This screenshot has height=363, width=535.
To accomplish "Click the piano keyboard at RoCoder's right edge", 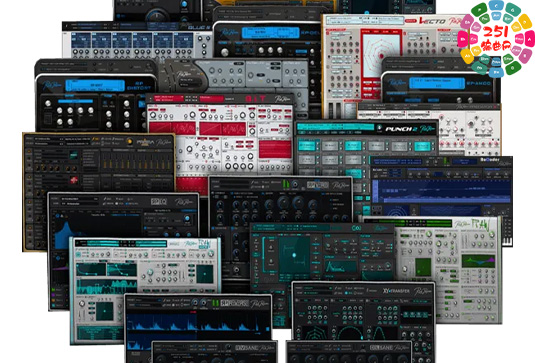I will pos(507,241).
